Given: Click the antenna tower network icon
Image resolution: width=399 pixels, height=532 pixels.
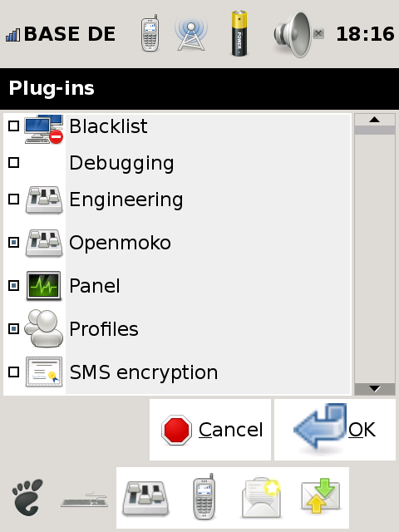Looking at the screenshot, I should click(x=191, y=34).
